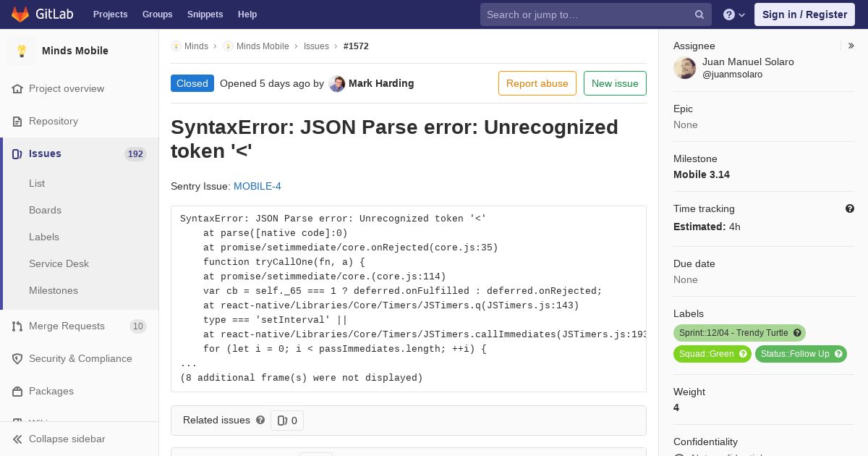Click the Minds group breadcrumb
This screenshot has width=868, height=456.
[x=196, y=46]
